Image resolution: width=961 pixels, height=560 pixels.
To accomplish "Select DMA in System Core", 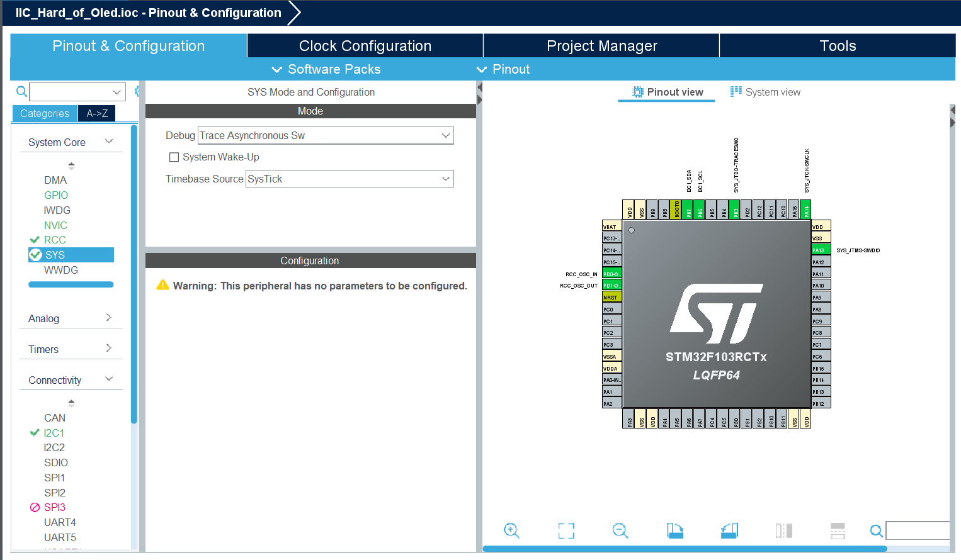I will point(55,180).
